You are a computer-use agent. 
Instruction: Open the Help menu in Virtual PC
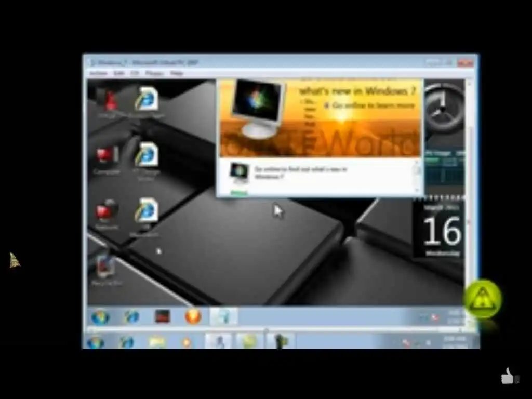point(177,73)
